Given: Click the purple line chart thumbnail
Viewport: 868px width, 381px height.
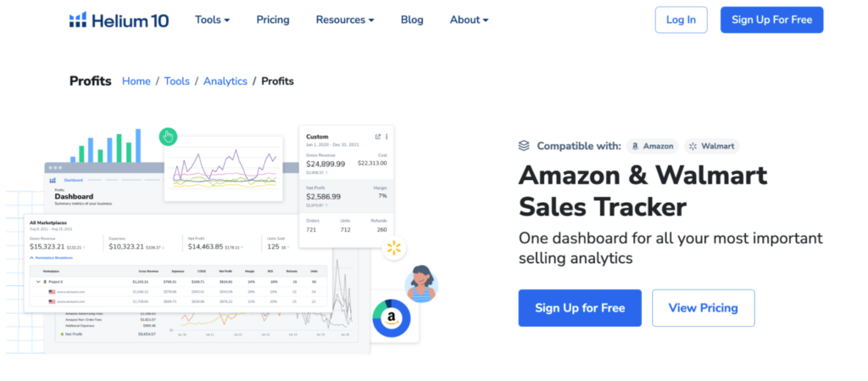Looking at the screenshot, I should click(223, 168).
